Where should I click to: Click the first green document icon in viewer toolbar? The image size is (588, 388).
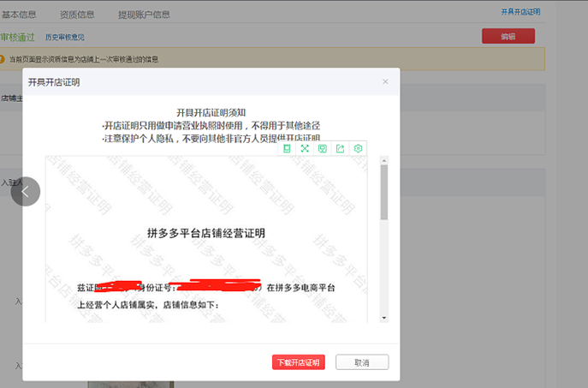287,148
